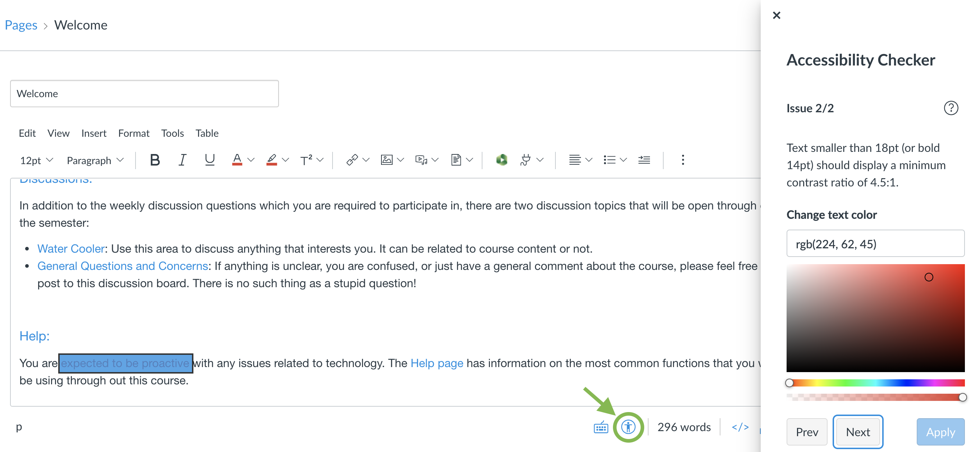The height and width of the screenshot is (452, 980).
Task: Open the View menu
Action: [58, 133]
